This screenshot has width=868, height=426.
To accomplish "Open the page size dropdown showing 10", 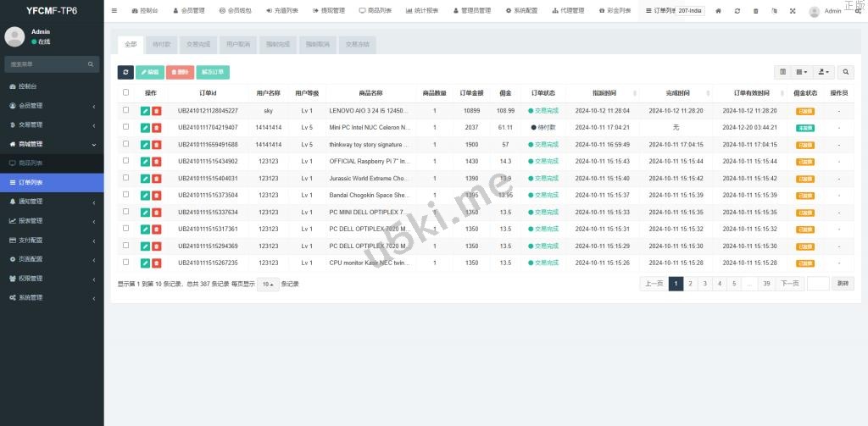I will click(267, 285).
